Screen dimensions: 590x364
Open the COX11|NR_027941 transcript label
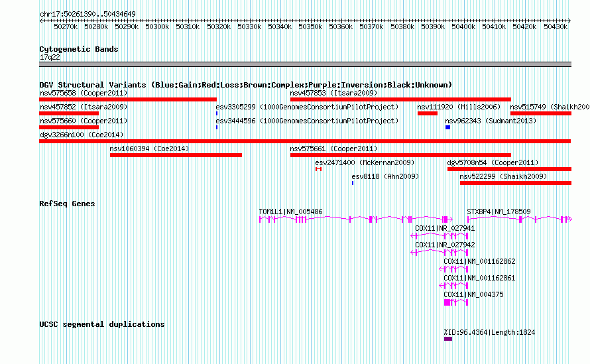[x=445, y=229]
